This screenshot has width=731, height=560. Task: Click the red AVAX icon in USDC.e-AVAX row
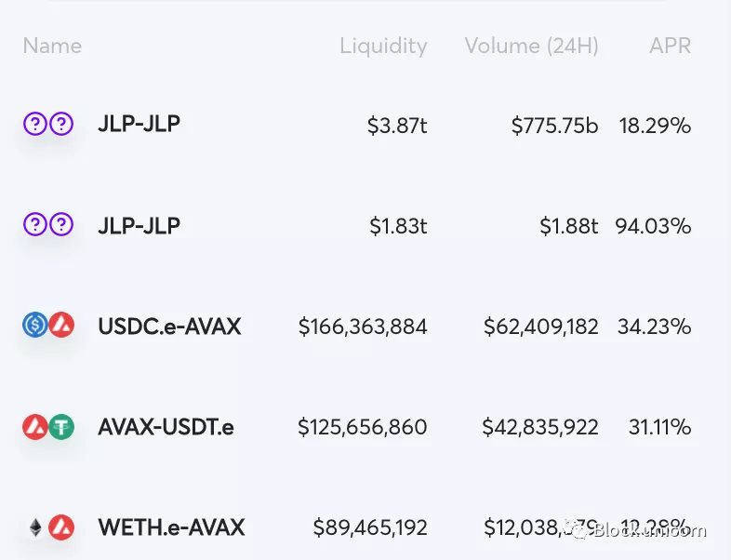click(61, 325)
